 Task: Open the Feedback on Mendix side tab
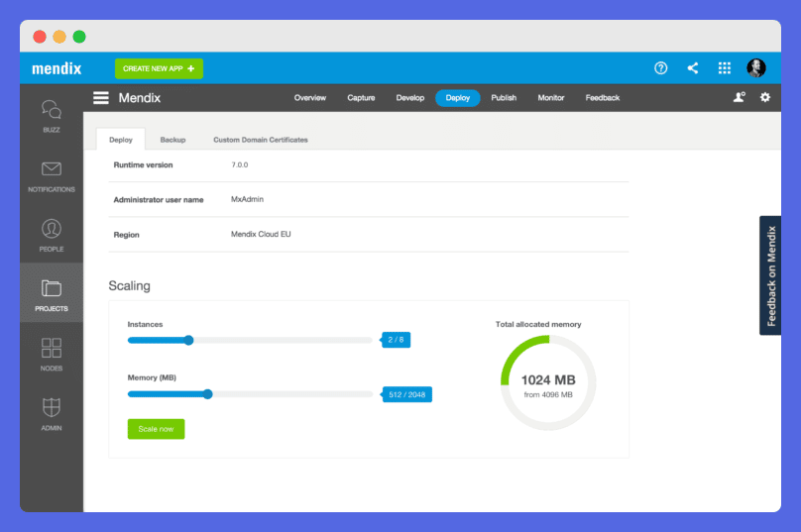[x=770, y=275]
